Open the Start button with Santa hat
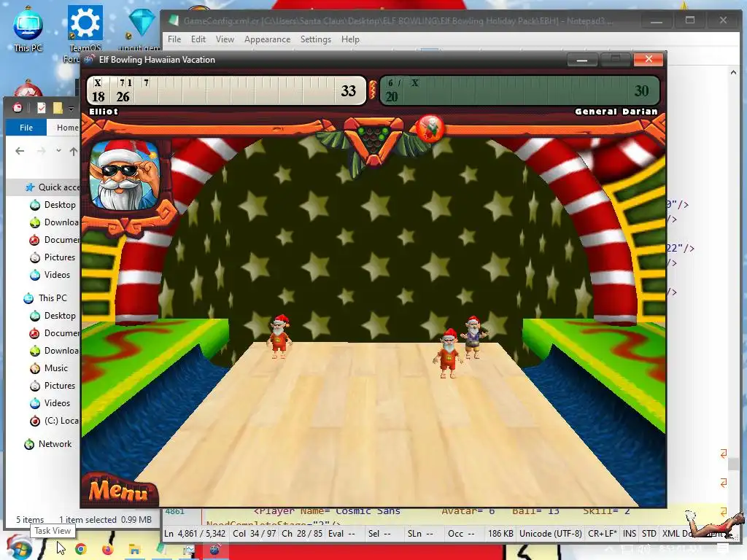Viewport: 747px width, 560px height. click(x=18, y=548)
